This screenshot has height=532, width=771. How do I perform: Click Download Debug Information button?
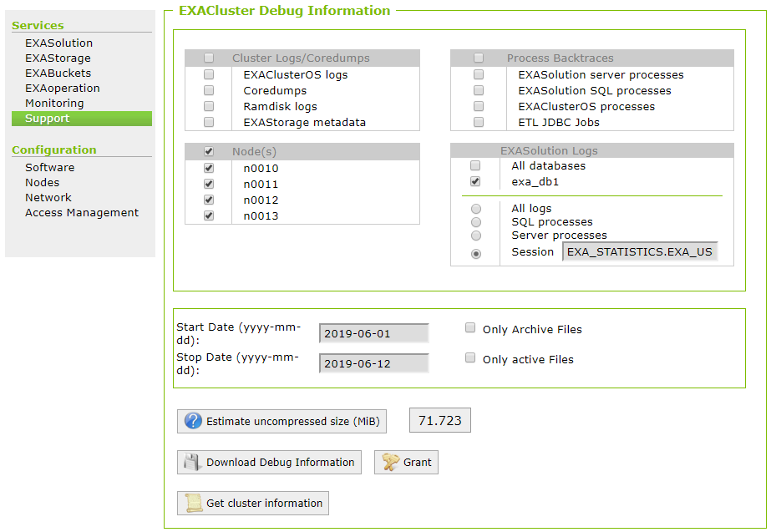pyautogui.click(x=270, y=462)
